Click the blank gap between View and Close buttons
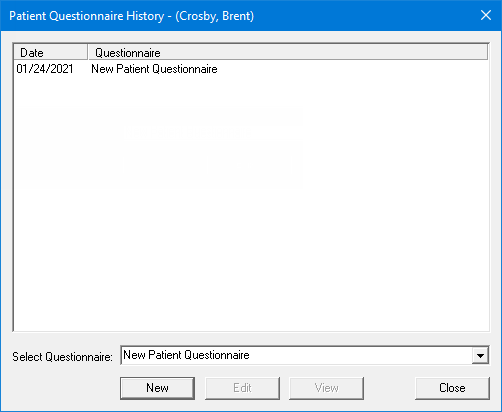The image size is (502, 412). [389, 388]
